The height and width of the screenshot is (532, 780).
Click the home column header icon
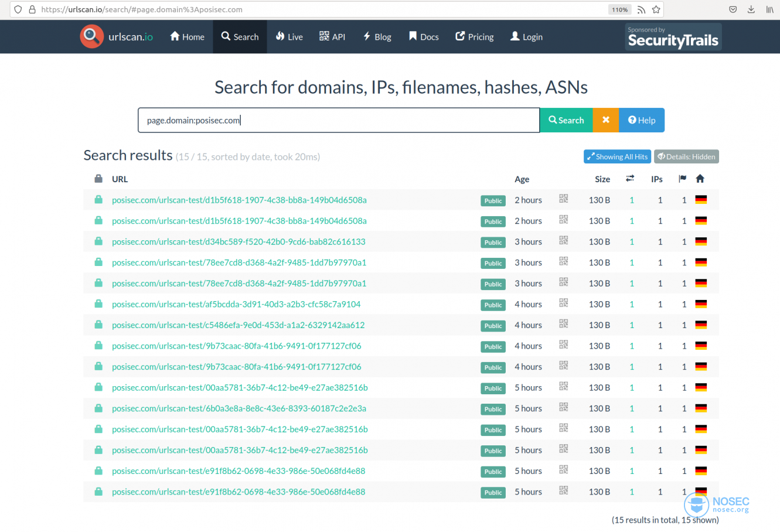[x=700, y=179]
